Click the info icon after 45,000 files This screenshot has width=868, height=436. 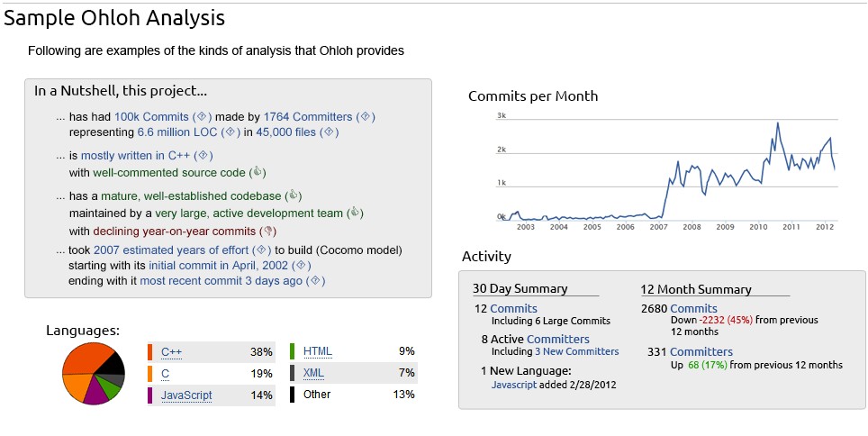click(329, 132)
